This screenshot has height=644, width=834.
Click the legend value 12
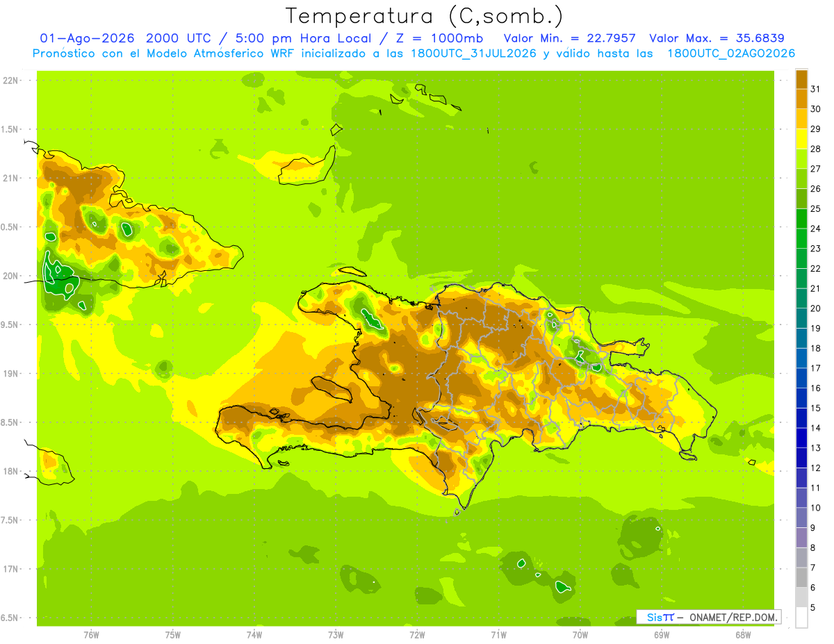coord(815,468)
